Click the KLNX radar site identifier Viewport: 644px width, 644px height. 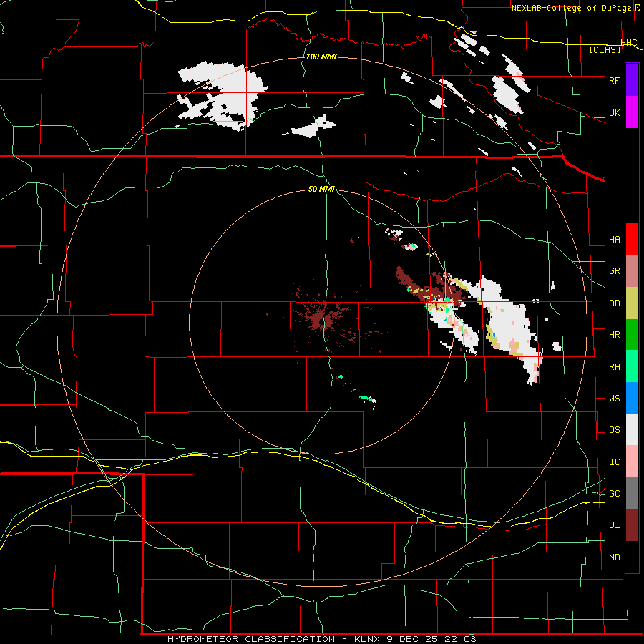(x=367, y=639)
